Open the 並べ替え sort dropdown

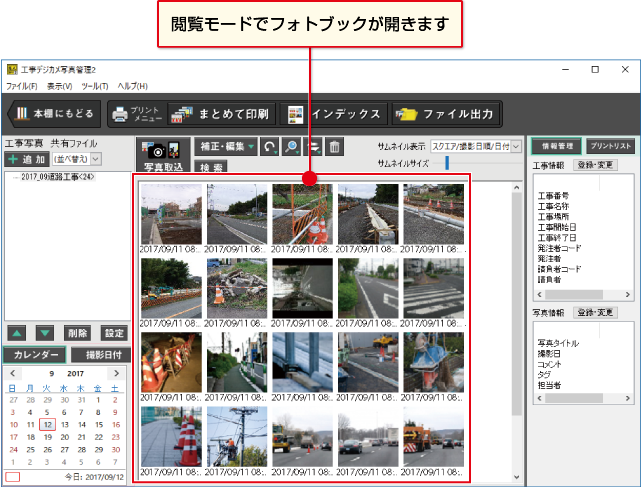click(78, 159)
